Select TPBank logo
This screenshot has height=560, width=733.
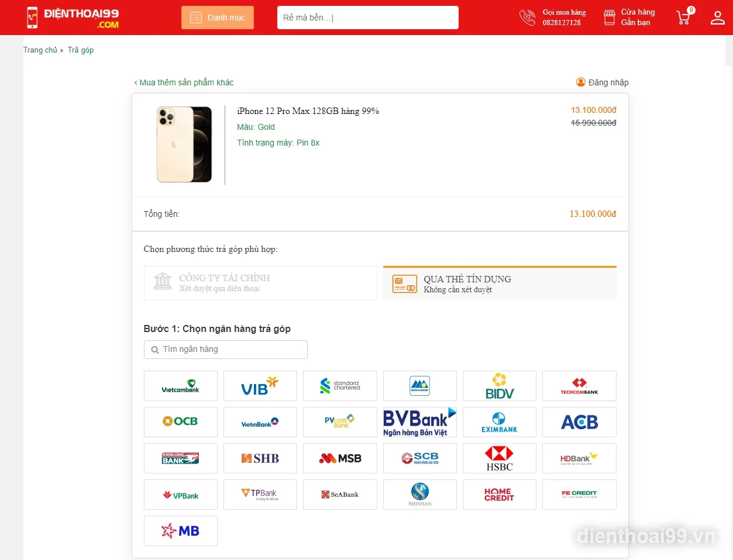[260, 495]
